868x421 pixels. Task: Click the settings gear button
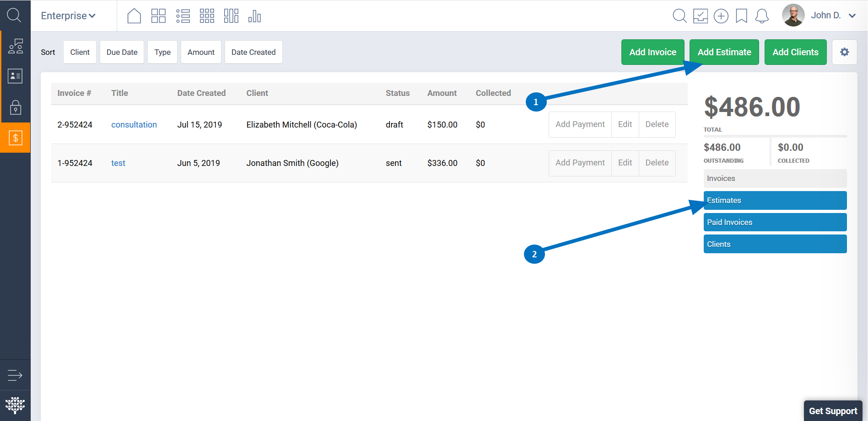click(x=844, y=52)
